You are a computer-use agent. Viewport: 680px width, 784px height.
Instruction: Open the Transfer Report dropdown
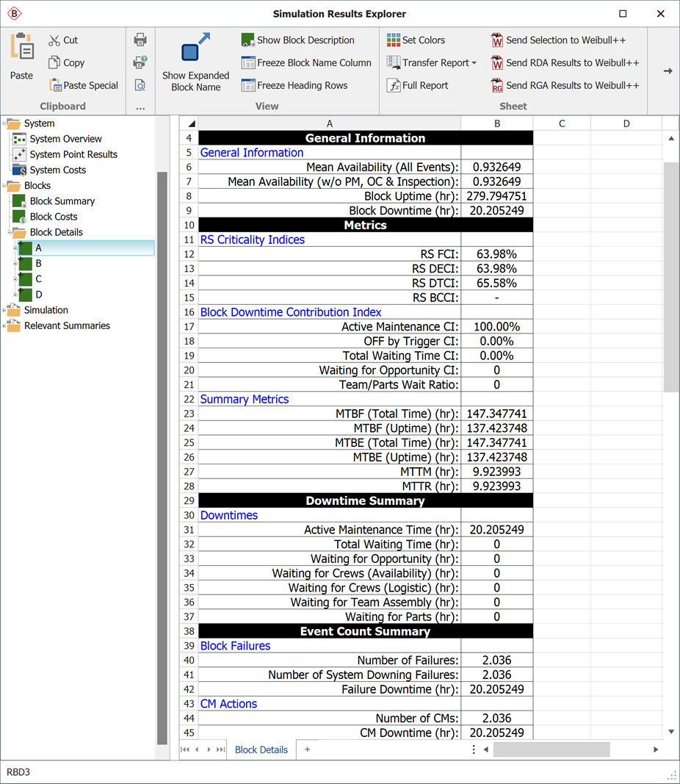(x=432, y=63)
